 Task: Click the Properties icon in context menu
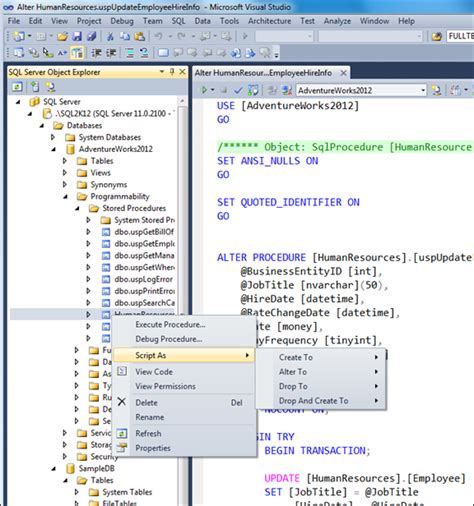click(x=122, y=448)
